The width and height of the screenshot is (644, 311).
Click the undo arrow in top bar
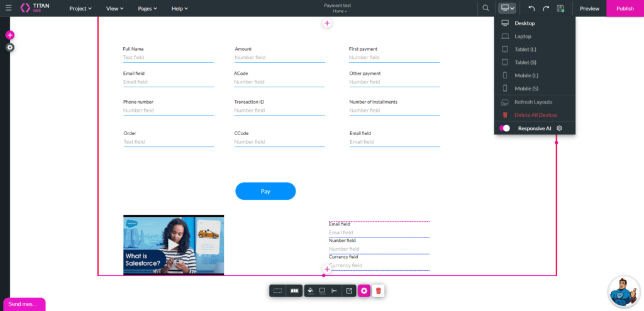coord(531,8)
